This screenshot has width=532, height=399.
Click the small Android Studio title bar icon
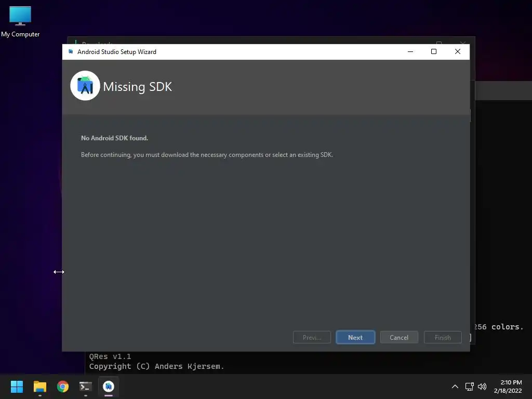tap(71, 51)
